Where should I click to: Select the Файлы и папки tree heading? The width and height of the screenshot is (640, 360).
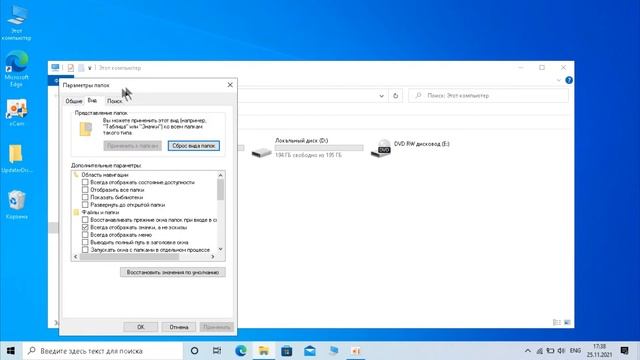click(100, 212)
